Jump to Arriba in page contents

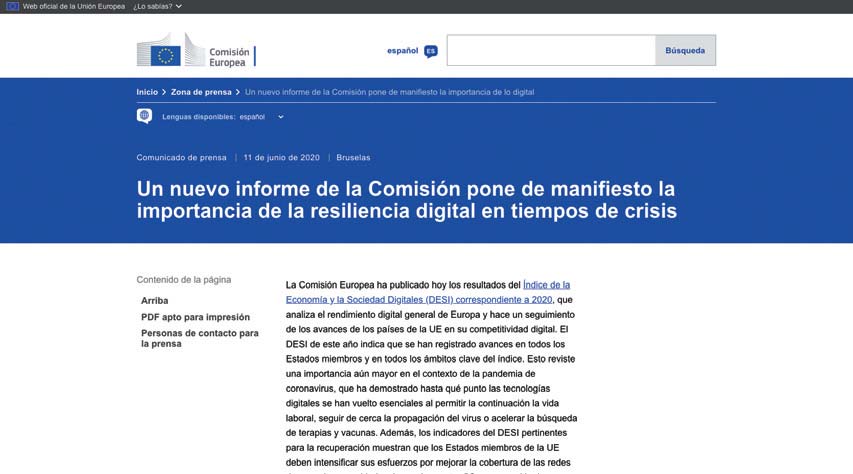click(x=155, y=300)
